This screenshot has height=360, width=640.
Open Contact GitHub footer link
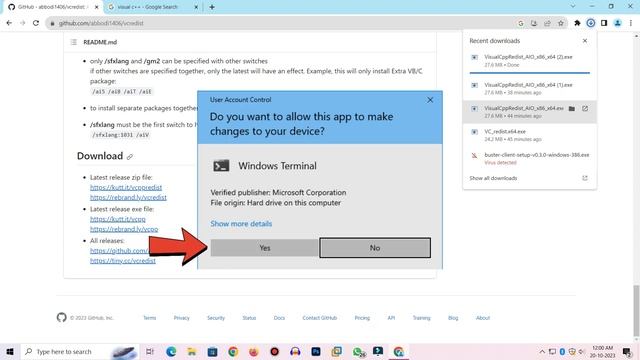coord(320,318)
